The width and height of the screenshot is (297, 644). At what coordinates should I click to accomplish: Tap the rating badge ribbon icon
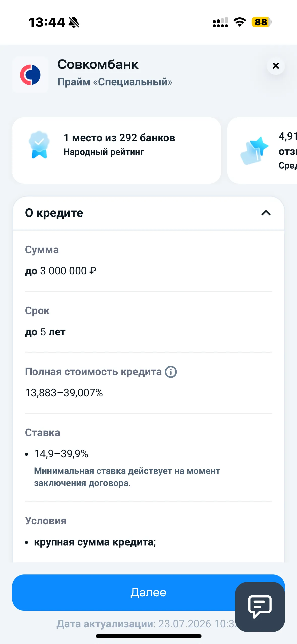(x=39, y=145)
